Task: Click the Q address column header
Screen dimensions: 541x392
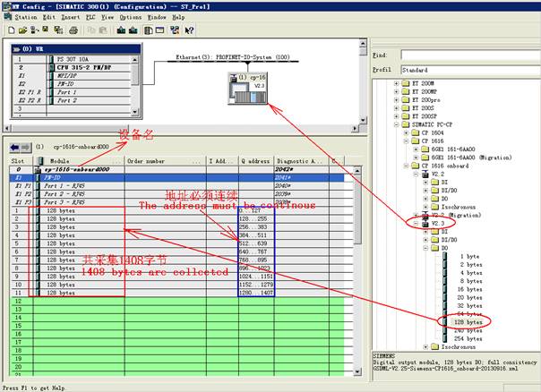Action: [255, 161]
